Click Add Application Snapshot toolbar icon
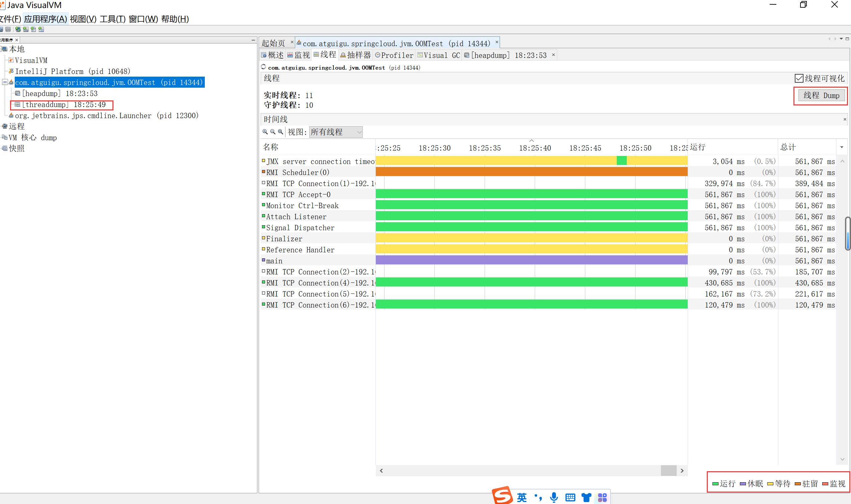 (x=41, y=29)
